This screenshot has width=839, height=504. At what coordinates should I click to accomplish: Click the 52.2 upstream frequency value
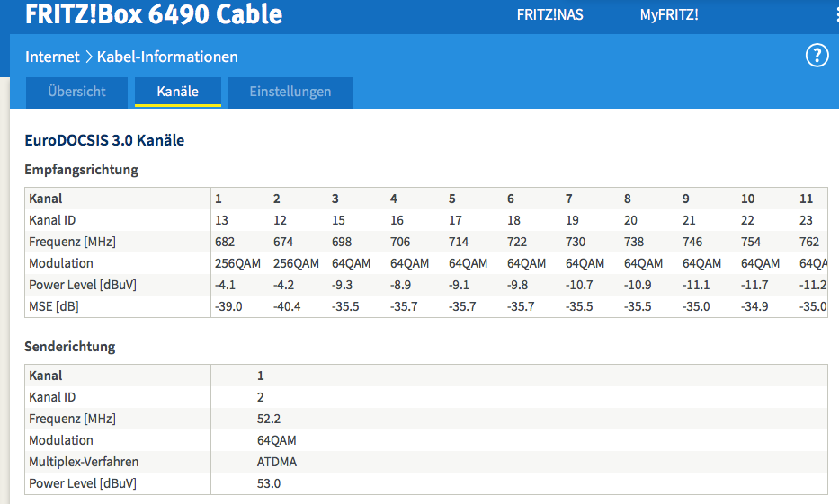pyautogui.click(x=269, y=419)
